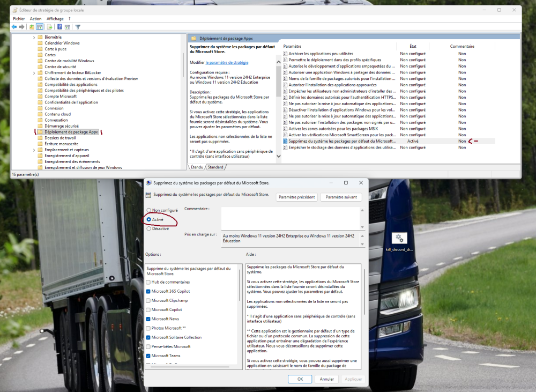This screenshot has width=536, height=392.
Task: Open the le paramètre de stratégie link
Action: point(227,63)
